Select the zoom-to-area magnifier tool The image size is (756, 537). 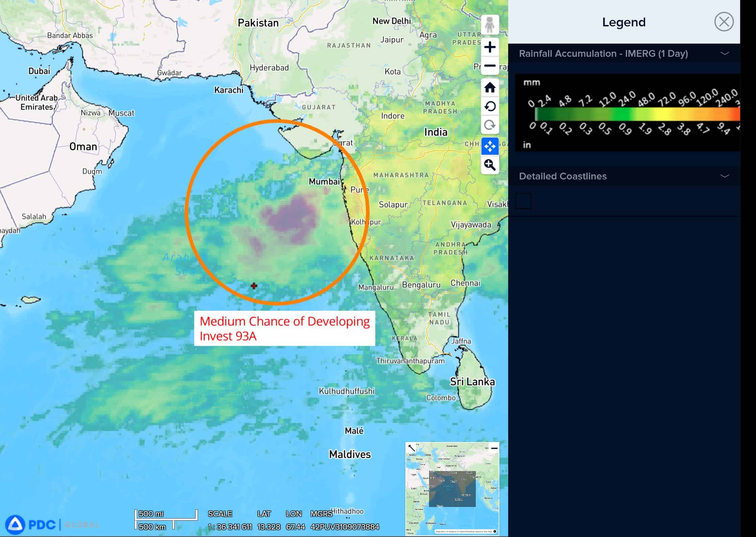click(x=490, y=165)
